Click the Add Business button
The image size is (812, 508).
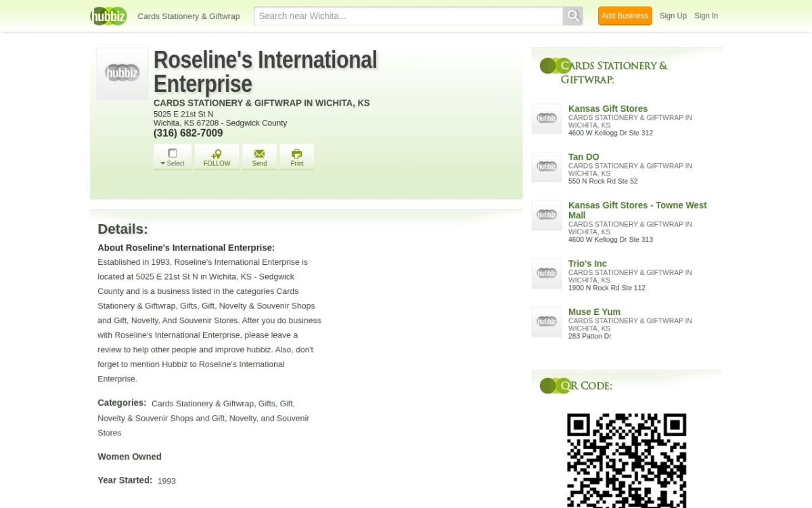[625, 16]
